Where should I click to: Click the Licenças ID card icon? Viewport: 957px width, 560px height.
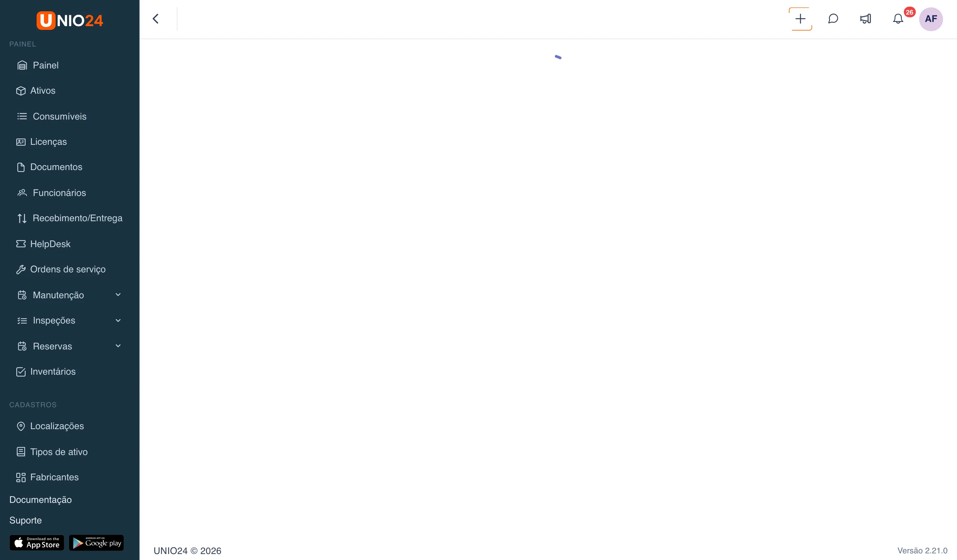click(21, 141)
